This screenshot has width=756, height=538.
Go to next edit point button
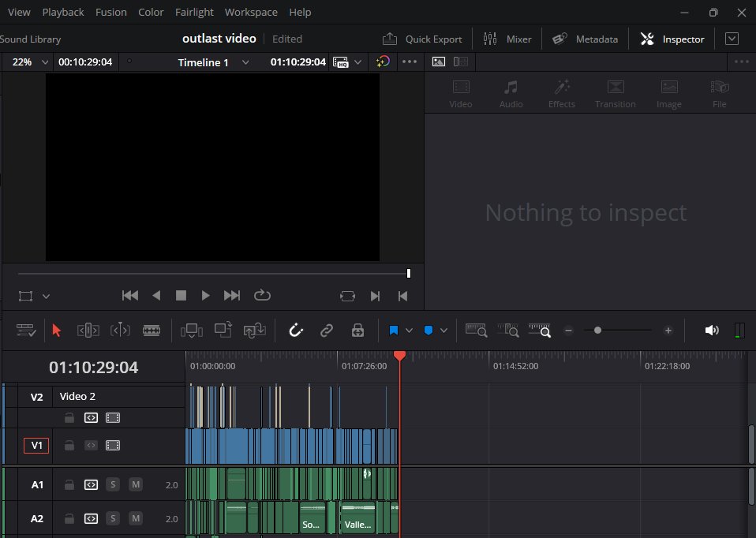375,296
